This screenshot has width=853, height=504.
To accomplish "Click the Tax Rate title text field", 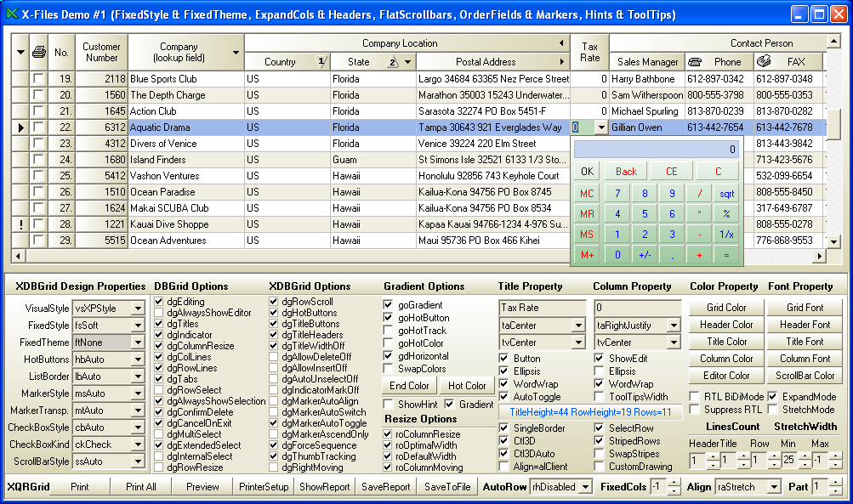I will (543, 308).
